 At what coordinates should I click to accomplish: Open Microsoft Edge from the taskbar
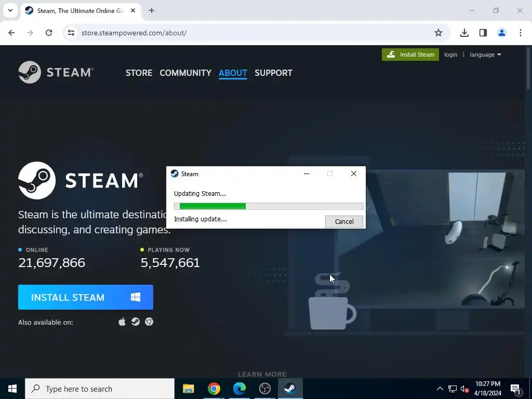239,389
